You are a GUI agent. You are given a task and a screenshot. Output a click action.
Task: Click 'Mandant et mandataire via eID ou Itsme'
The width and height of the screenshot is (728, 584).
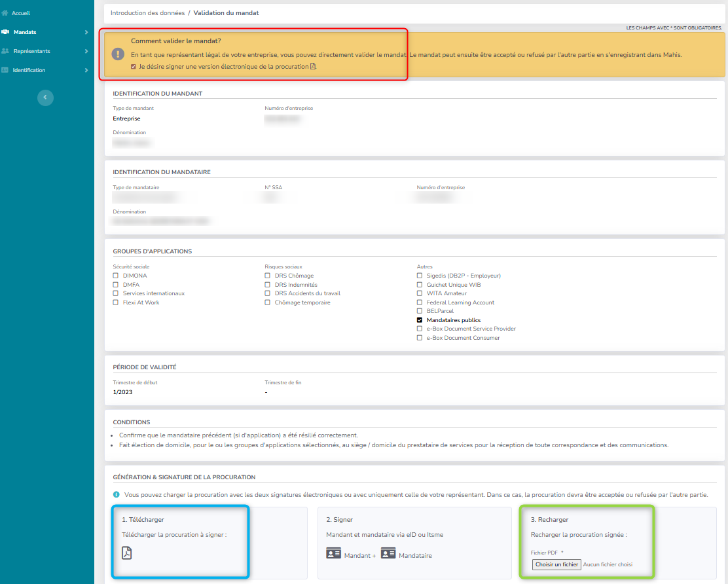[385, 535]
